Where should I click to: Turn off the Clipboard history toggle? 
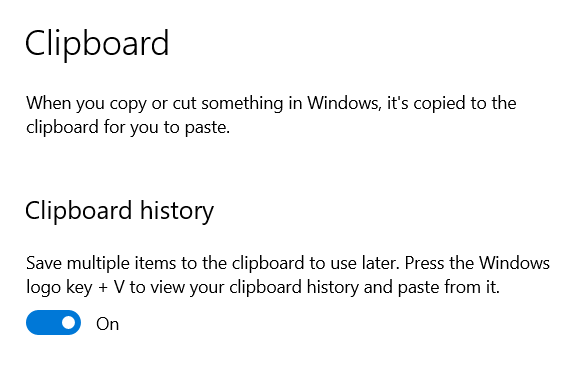coord(53,323)
